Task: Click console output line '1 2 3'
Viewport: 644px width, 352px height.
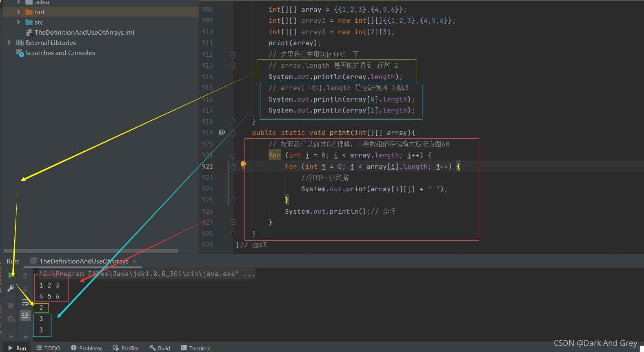Action: click(x=49, y=285)
